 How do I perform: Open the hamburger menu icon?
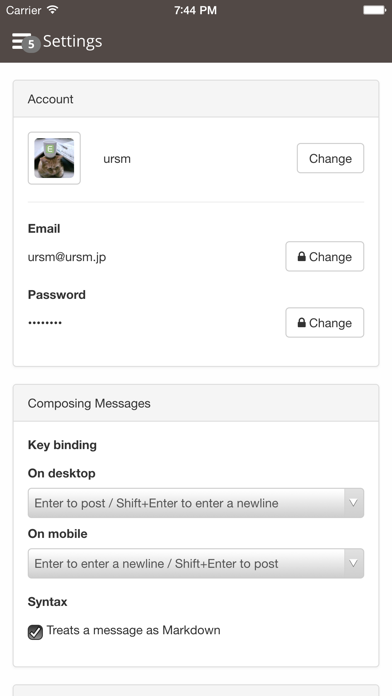(x=20, y=41)
